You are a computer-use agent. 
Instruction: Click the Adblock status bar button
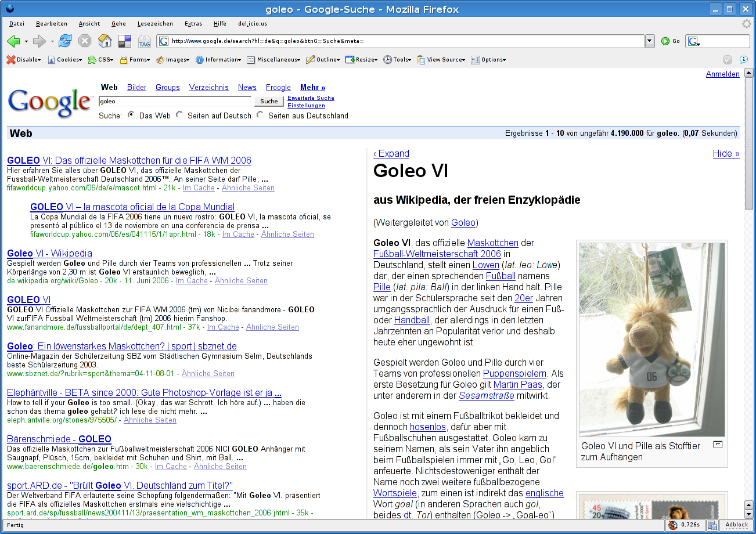(737, 525)
